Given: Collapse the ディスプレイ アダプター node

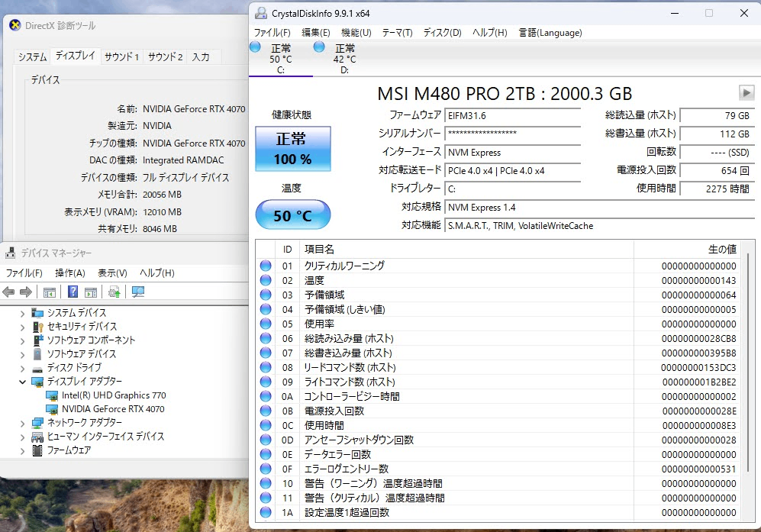Looking at the screenshot, I should click(x=22, y=382).
